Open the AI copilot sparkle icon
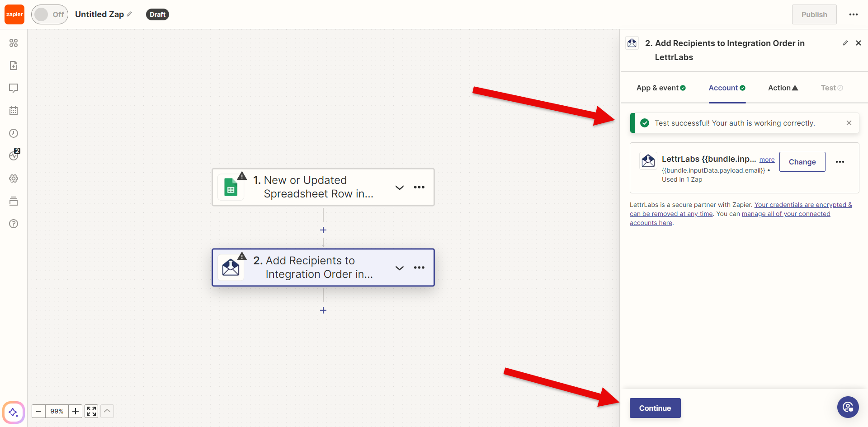The width and height of the screenshot is (868, 427). point(14,413)
